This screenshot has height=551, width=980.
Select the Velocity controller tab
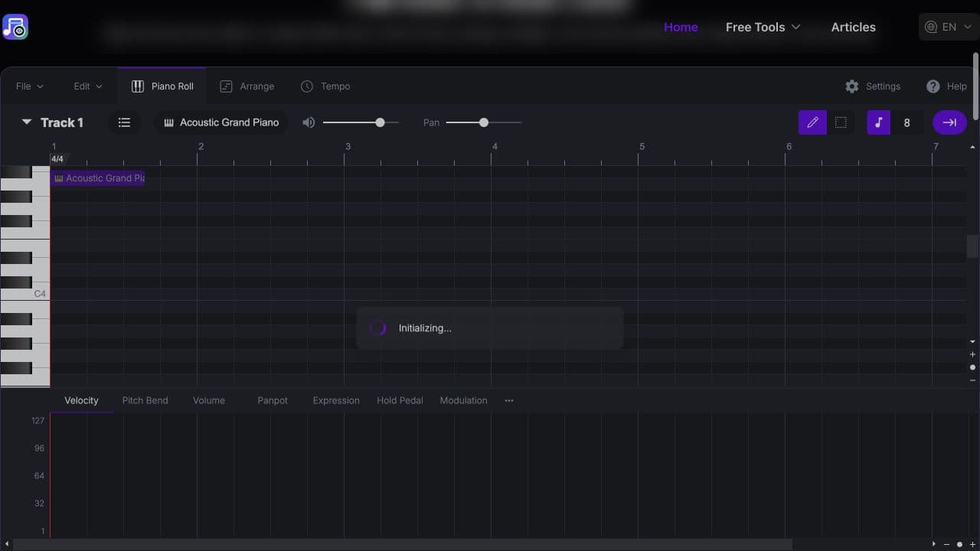[81, 400]
